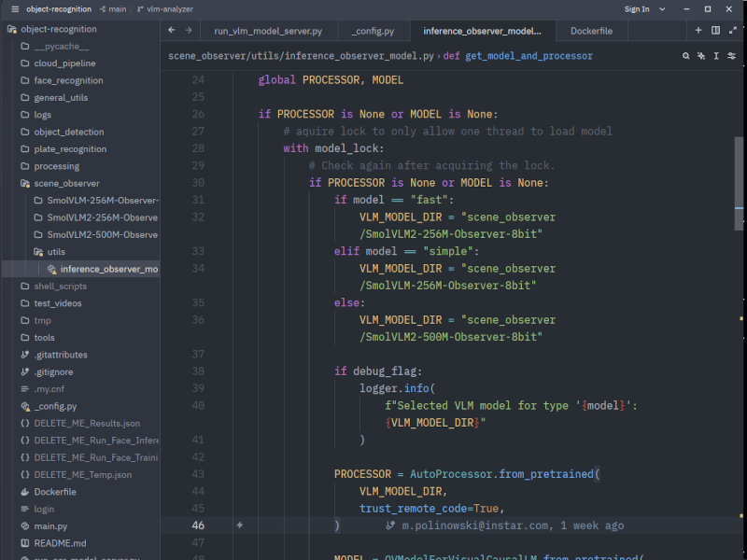Open the inline assist sparkle icon
747x560 pixels.
coord(701,56)
